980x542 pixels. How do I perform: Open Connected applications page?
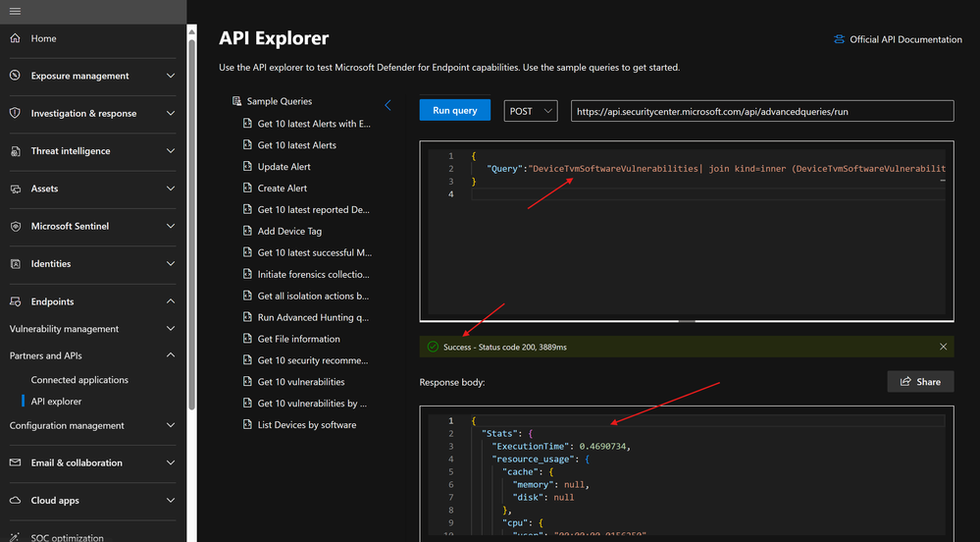[79, 379]
